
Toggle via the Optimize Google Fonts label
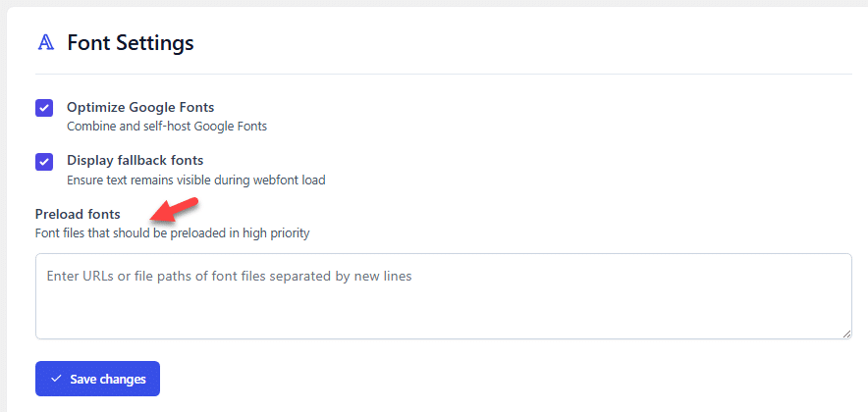click(x=140, y=107)
